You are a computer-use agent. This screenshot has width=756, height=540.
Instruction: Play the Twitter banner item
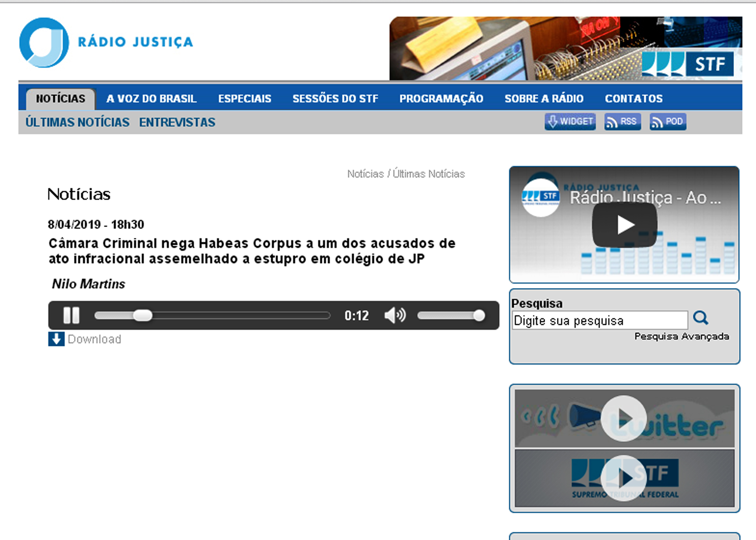pyautogui.click(x=624, y=418)
